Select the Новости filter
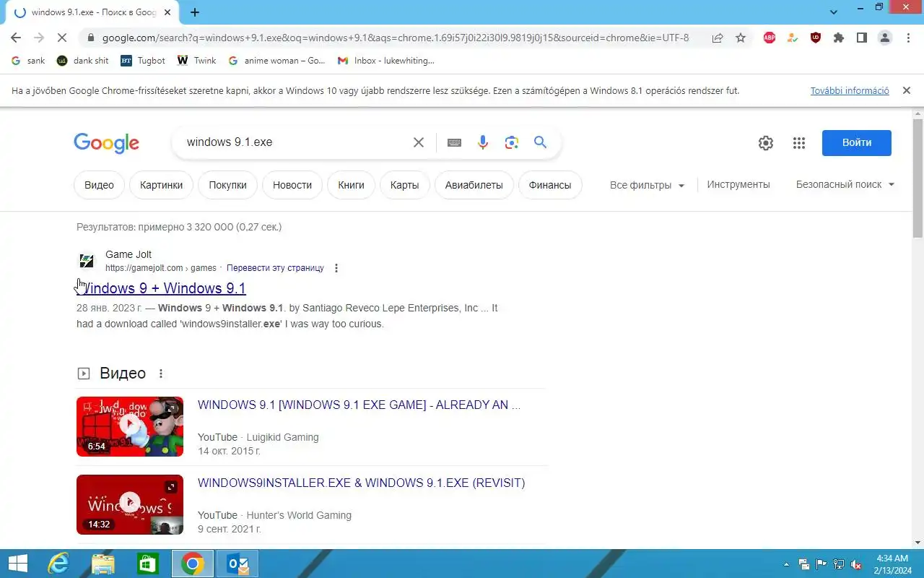 292,185
